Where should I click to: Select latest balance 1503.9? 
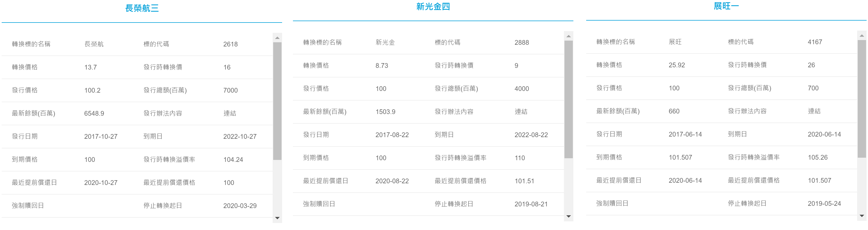click(386, 112)
